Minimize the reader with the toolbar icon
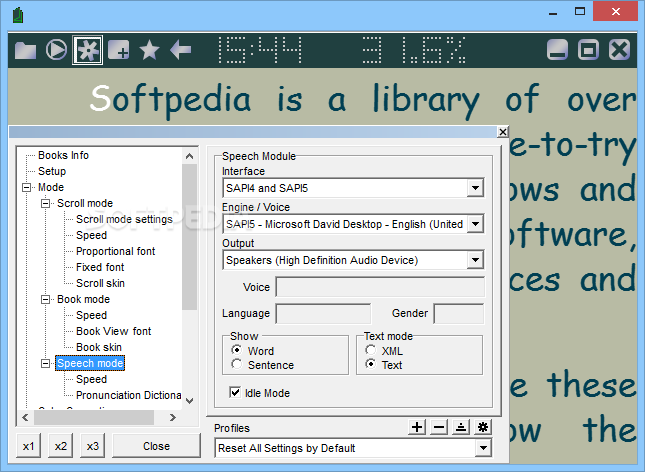The width and height of the screenshot is (645, 472). (x=558, y=50)
